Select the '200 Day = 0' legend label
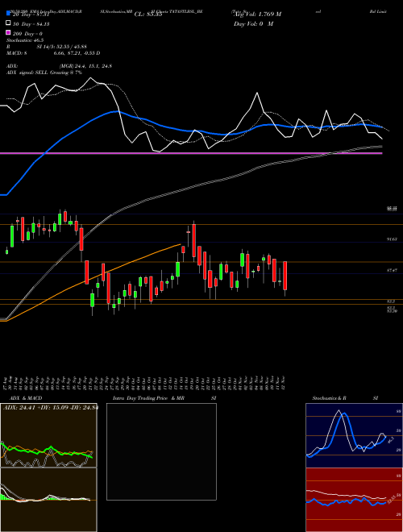This screenshot has height=532, width=403. 27,34
